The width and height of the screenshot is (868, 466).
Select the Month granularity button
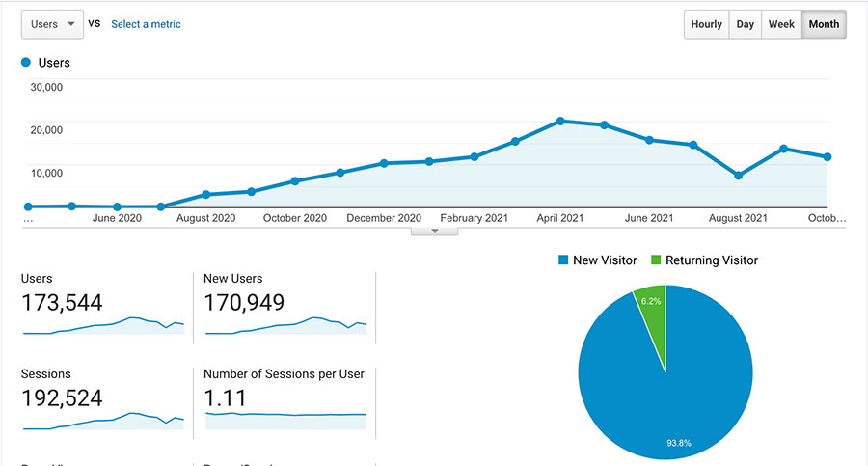824,24
